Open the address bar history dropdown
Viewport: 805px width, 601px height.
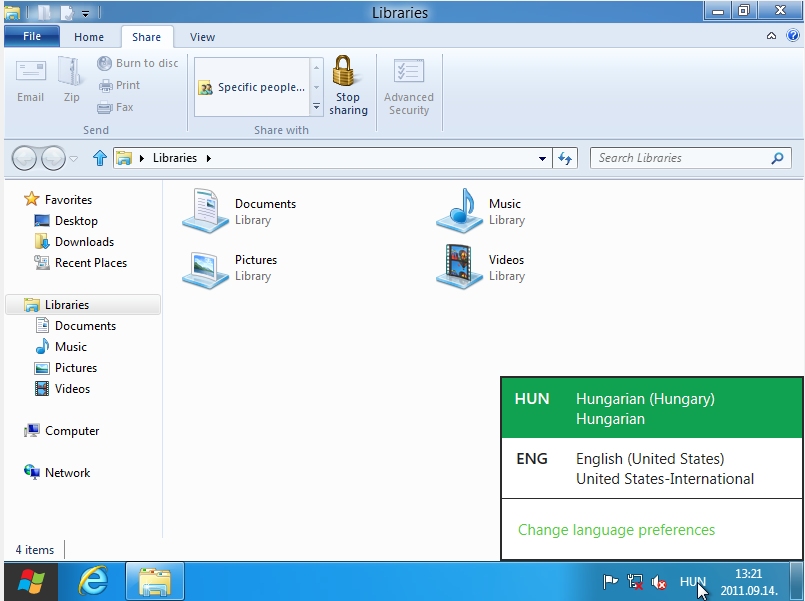542,159
